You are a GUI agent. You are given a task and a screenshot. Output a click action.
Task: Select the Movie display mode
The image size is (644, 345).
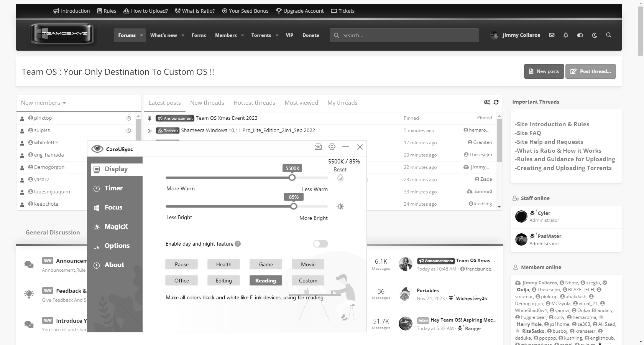(308, 264)
